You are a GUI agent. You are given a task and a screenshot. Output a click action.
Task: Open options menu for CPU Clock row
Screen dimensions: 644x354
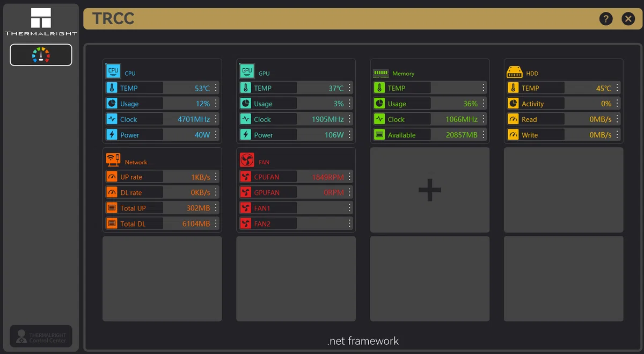click(x=216, y=119)
